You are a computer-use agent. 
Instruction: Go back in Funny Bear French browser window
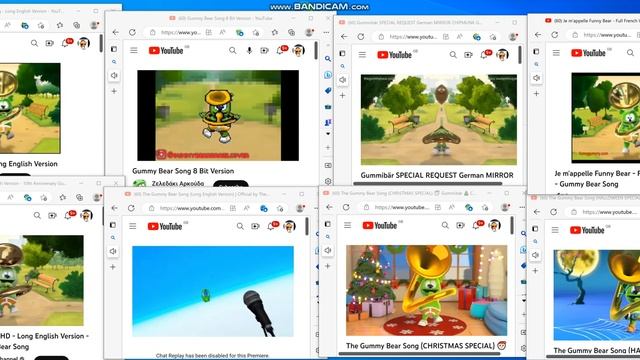click(x=538, y=35)
